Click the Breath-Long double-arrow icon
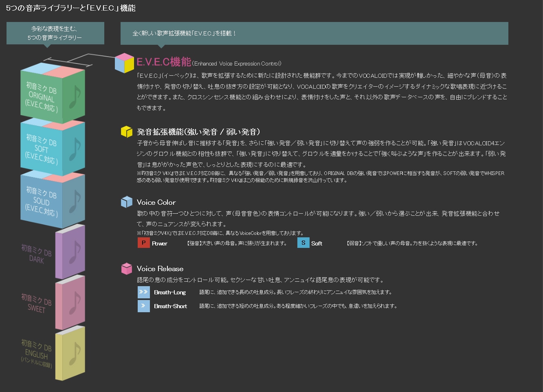The width and height of the screenshot is (543, 392). [x=144, y=292]
